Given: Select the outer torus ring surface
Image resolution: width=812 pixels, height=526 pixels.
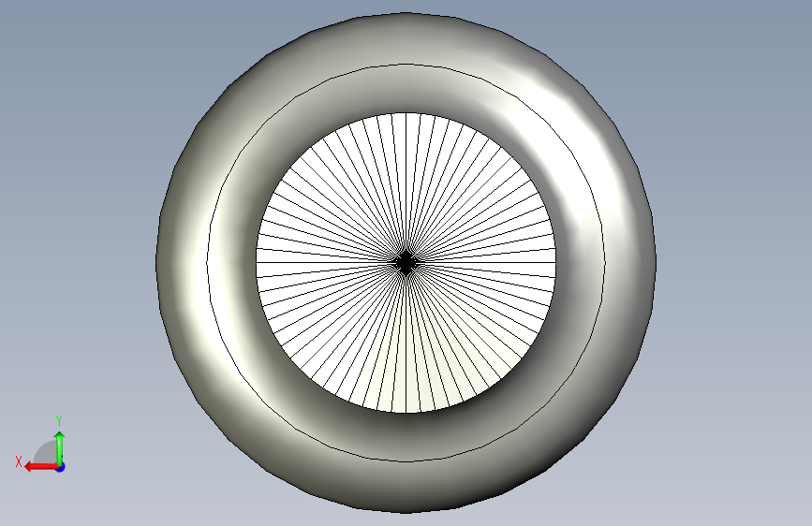Looking at the screenshot, I should coord(182,263).
